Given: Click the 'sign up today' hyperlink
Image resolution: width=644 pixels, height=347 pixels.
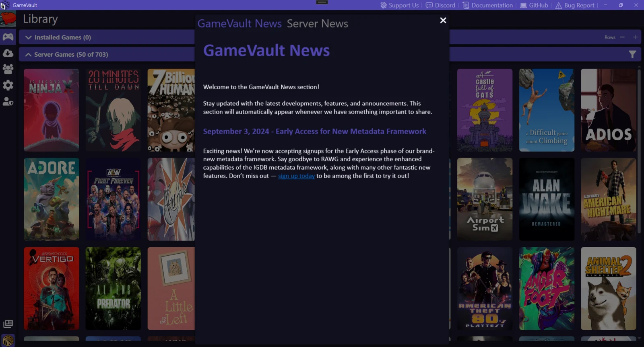Looking at the screenshot, I should (296, 176).
